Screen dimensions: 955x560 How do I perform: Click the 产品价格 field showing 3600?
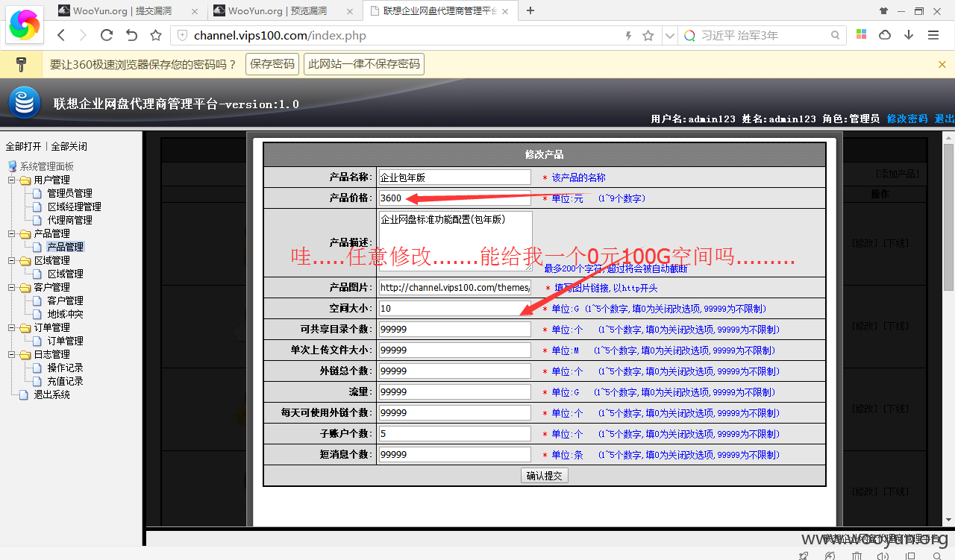[x=454, y=198]
